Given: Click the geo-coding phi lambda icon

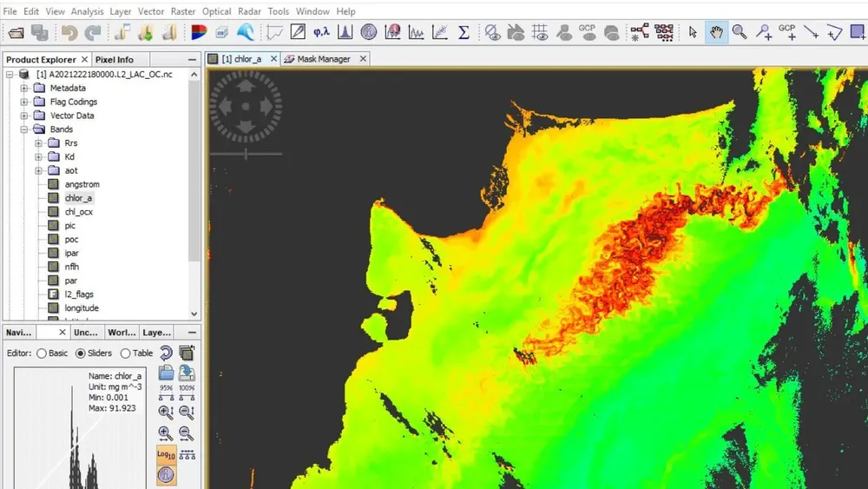Looking at the screenshot, I should pos(321,33).
